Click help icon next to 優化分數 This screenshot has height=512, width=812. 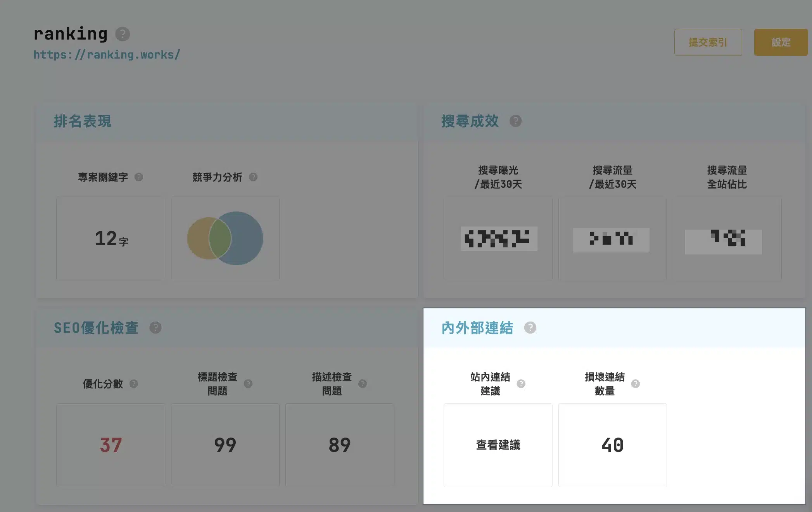point(134,384)
